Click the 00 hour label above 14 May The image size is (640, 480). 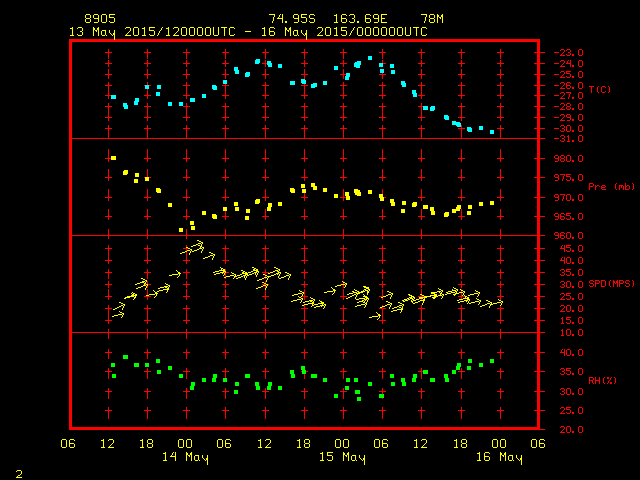coord(185,444)
